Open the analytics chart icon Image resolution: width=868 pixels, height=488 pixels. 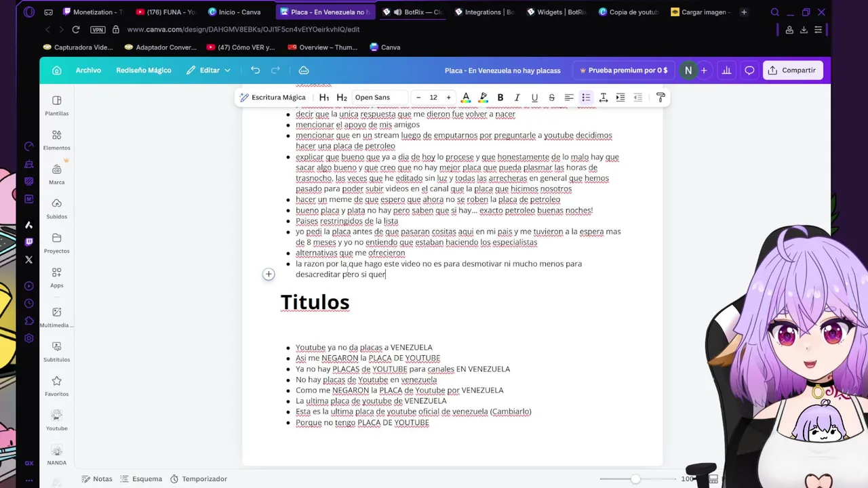[x=726, y=70]
